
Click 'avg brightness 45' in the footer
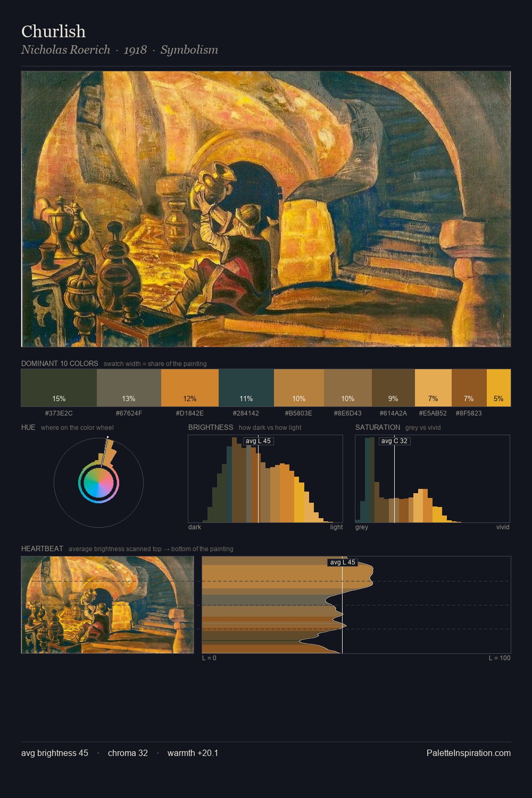point(55,753)
